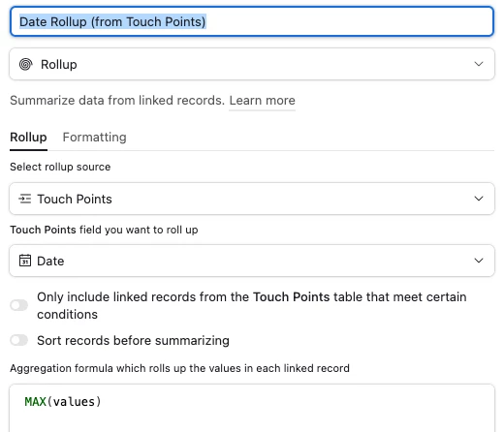
Task: Click the chevron in the Rollup type selector
Action: coord(479,64)
